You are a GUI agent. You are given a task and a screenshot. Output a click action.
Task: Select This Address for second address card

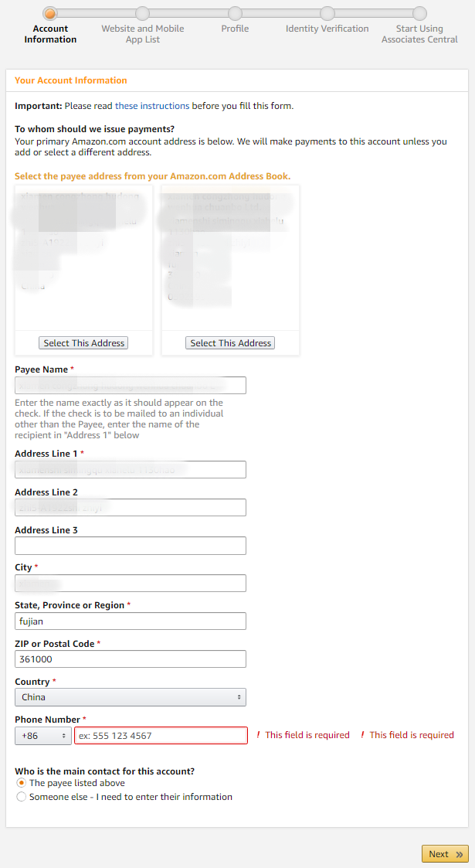(x=230, y=343)
